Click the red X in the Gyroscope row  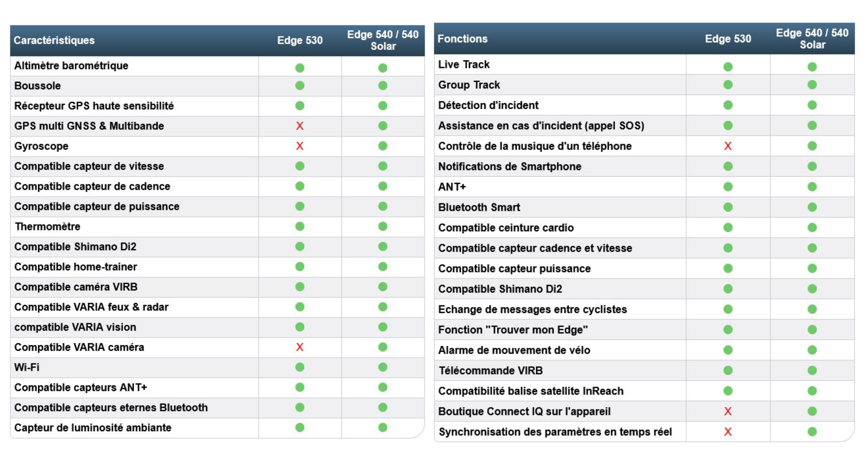(299, 146)
